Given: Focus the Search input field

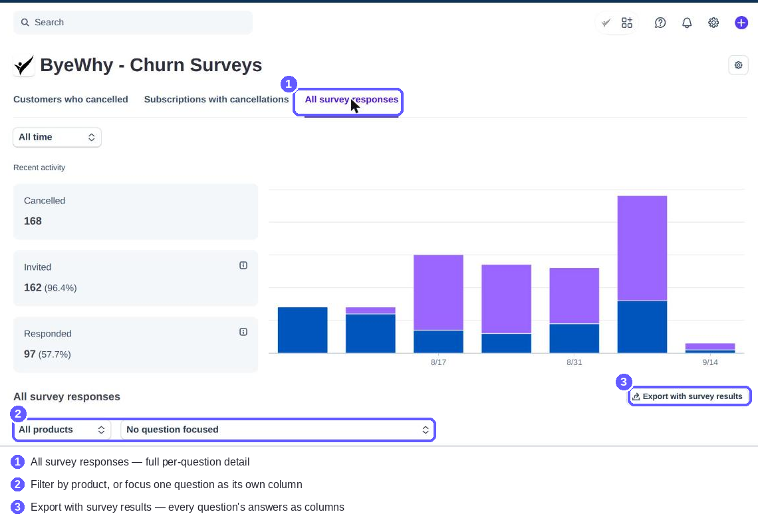Looking at the screenshot, I should pos(133,23).
